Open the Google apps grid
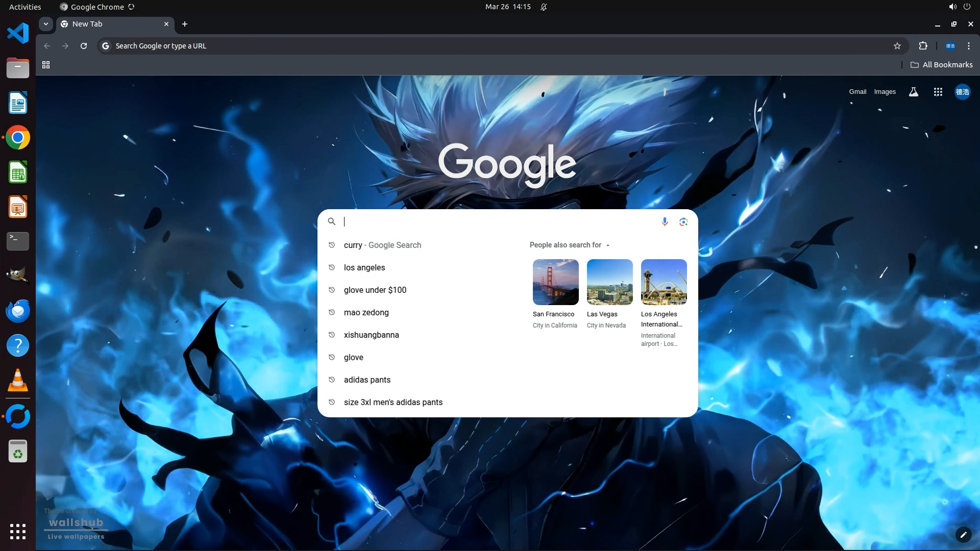 pos(938,92)
